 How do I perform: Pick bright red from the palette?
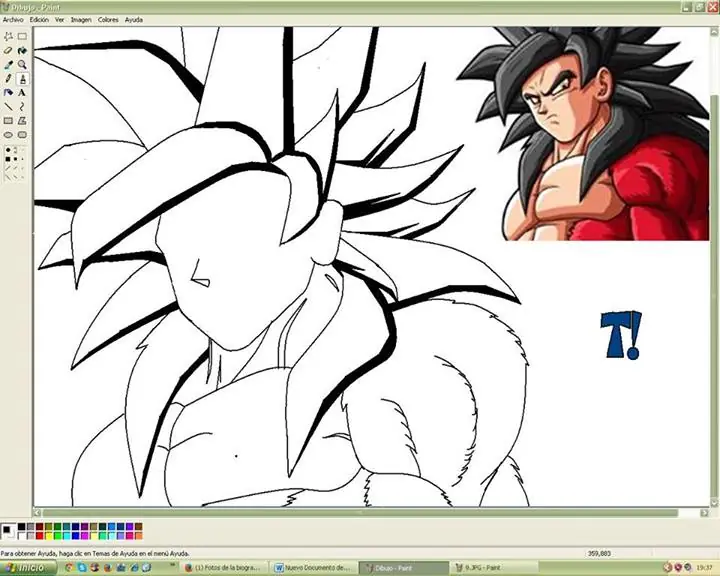[39, 536]
